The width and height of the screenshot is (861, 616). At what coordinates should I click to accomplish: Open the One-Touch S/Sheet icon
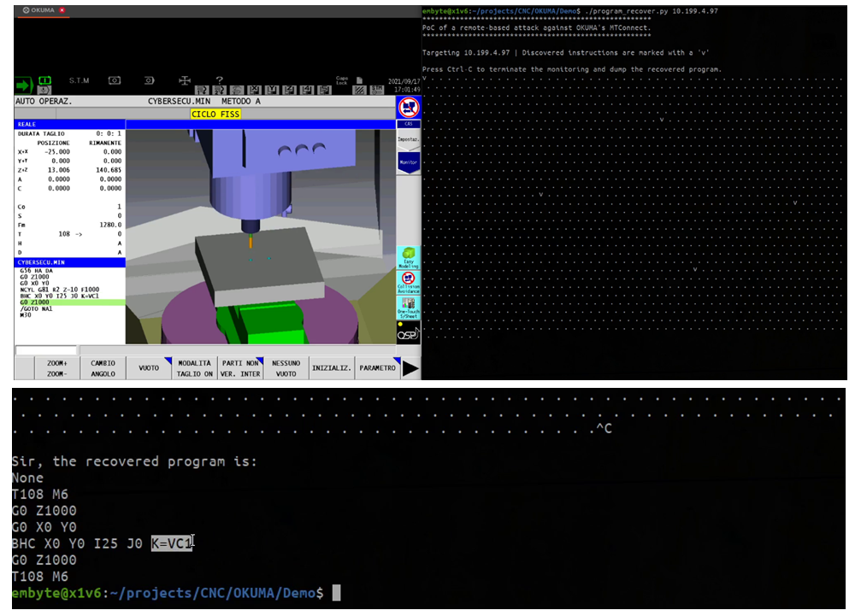pos(409,307)
